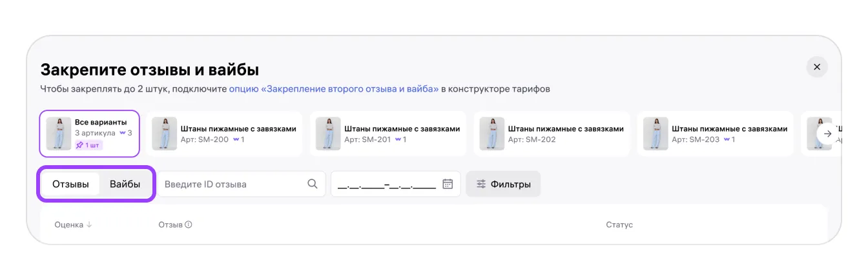Click the pinned 1 шт badge

pyautogui.click(x=89, y=145)
